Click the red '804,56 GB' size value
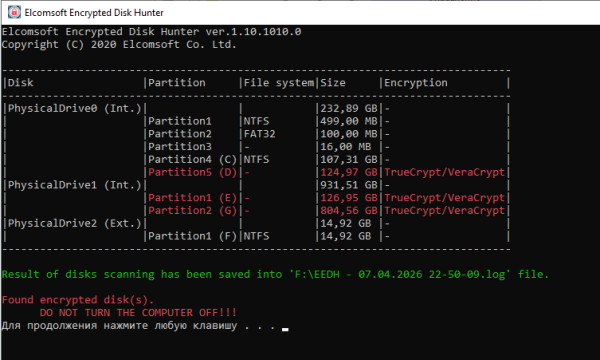600x360 pixels. 349,210
